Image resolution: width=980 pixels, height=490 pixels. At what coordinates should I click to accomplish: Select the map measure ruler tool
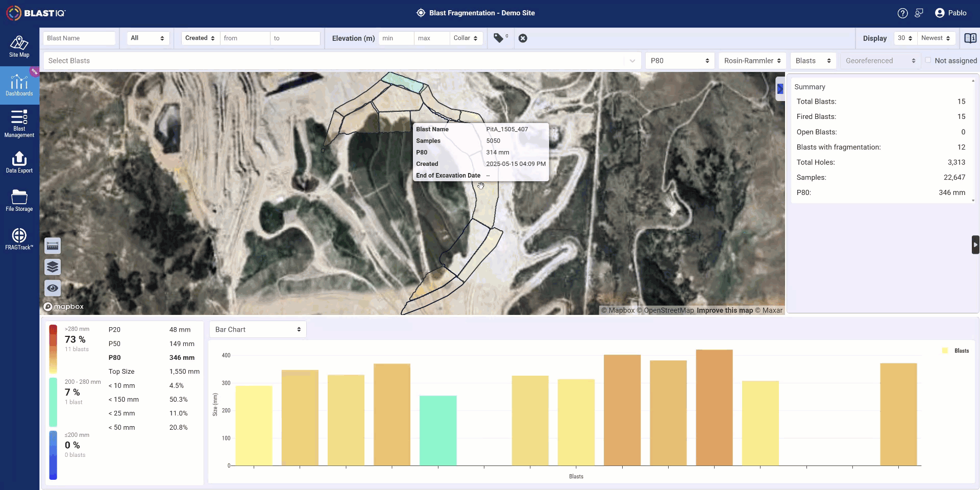53,246
